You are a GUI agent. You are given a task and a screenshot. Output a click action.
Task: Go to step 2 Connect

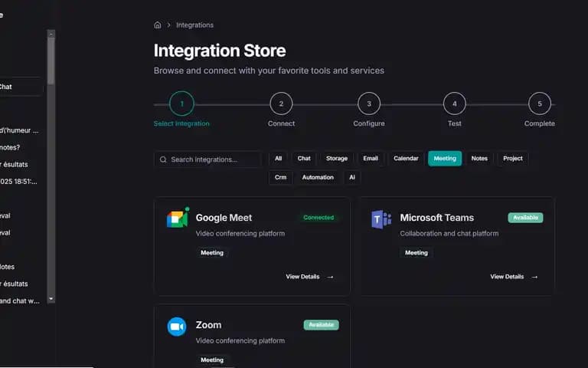click(x=281, y=103)
